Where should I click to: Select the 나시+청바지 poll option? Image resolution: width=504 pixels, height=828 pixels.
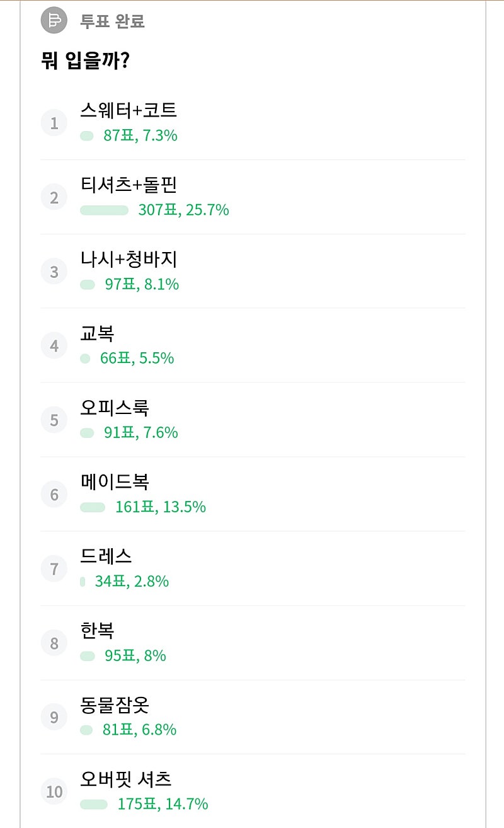pyautogui.click(x=129, y=260)
